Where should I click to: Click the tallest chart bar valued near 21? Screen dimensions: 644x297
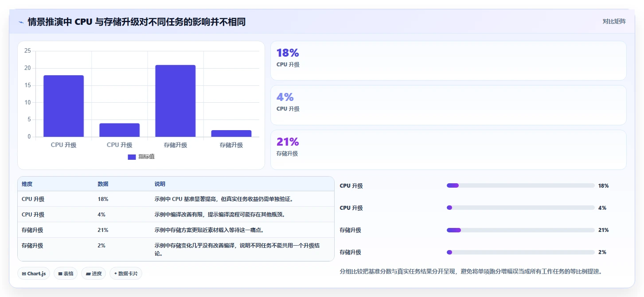(x=175, y=101)
